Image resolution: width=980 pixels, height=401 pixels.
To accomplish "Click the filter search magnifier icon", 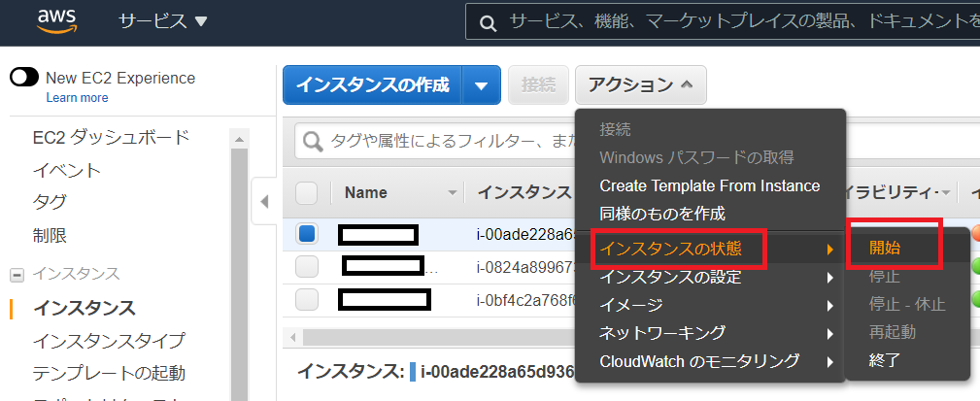I will [x=313, y=141].
